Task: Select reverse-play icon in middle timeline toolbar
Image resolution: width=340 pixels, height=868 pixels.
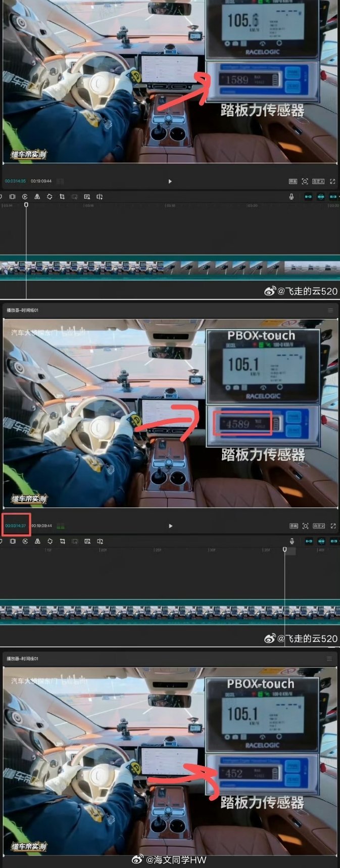Action: pos(25,541)
